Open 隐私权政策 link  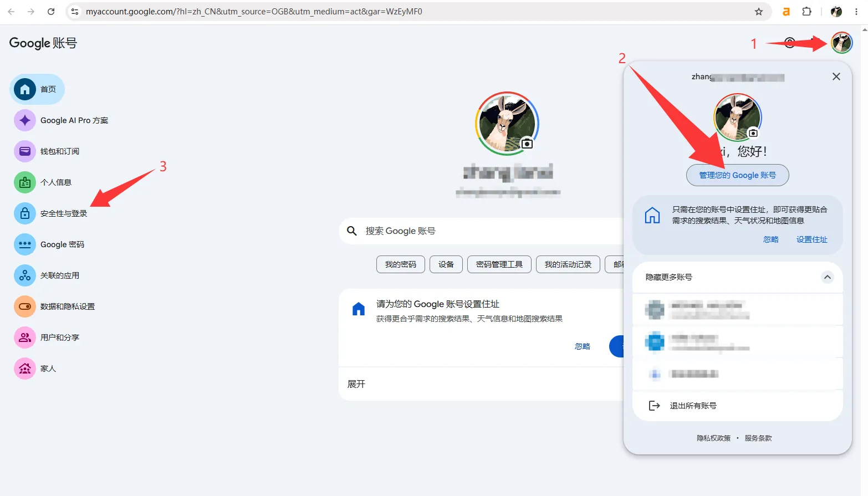tap(713, 438)
